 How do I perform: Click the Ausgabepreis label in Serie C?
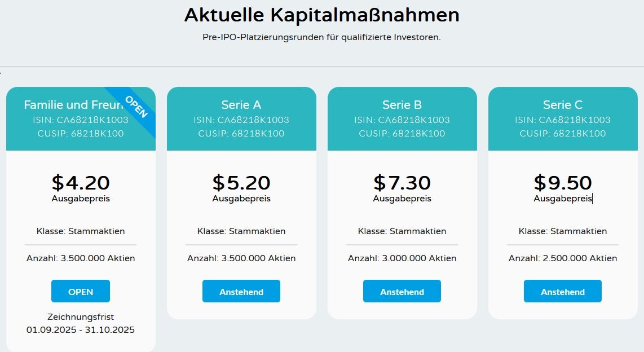(563, 199)
